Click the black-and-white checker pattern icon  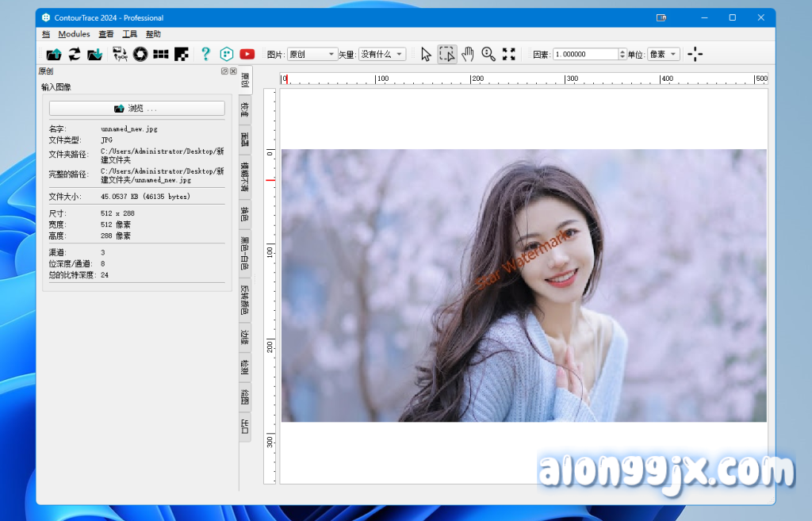(x=182, y=54)
